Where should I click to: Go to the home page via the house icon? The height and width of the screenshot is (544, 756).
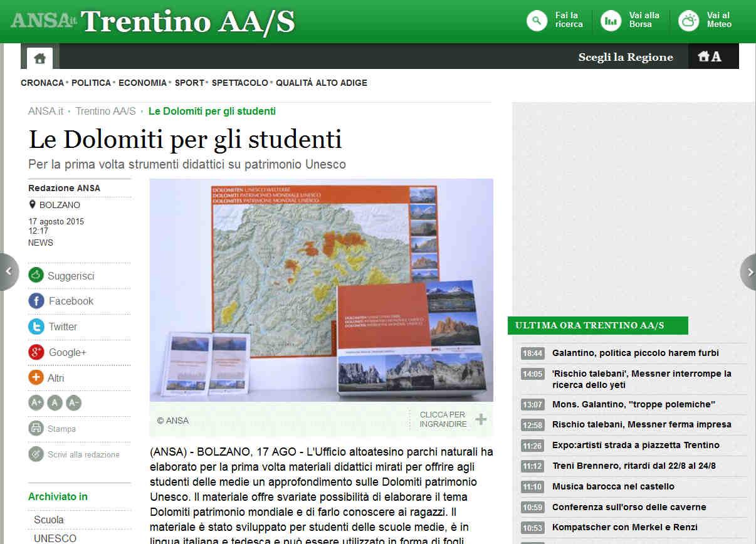pos(39,59)
